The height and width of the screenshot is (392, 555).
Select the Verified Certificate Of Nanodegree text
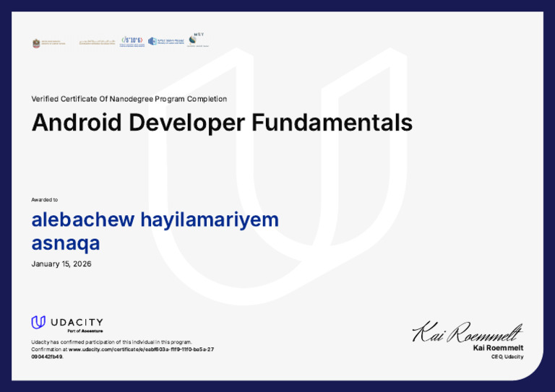(x=129, y=99)
